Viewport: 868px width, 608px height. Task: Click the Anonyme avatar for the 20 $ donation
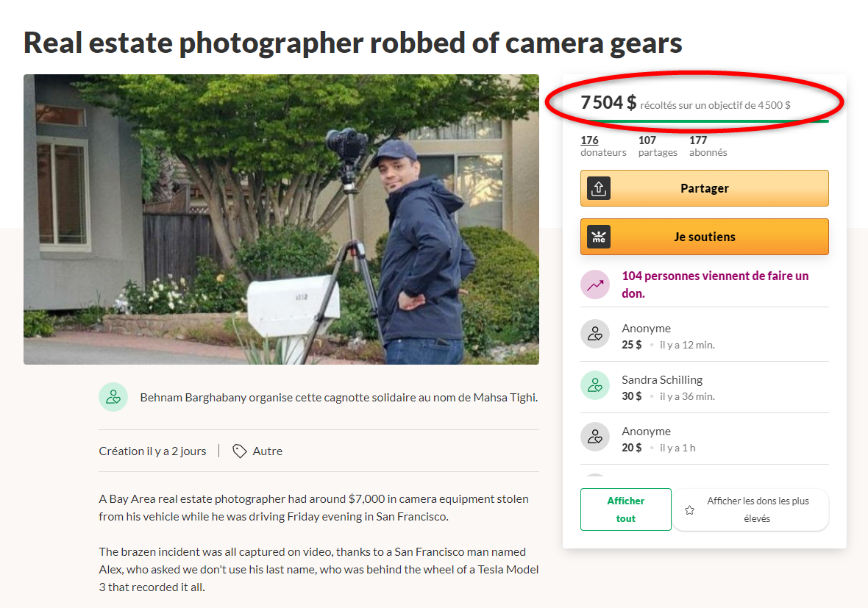click(595, 437)
